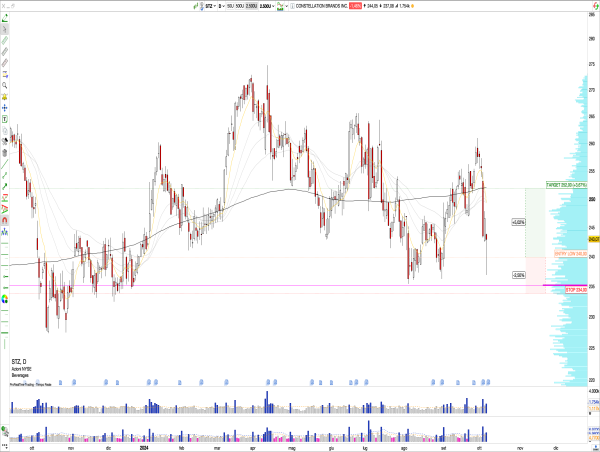Click the Beverages sector label
Image resolution: width=600 pixels, height=452 pixels.
tap(20, 375)
